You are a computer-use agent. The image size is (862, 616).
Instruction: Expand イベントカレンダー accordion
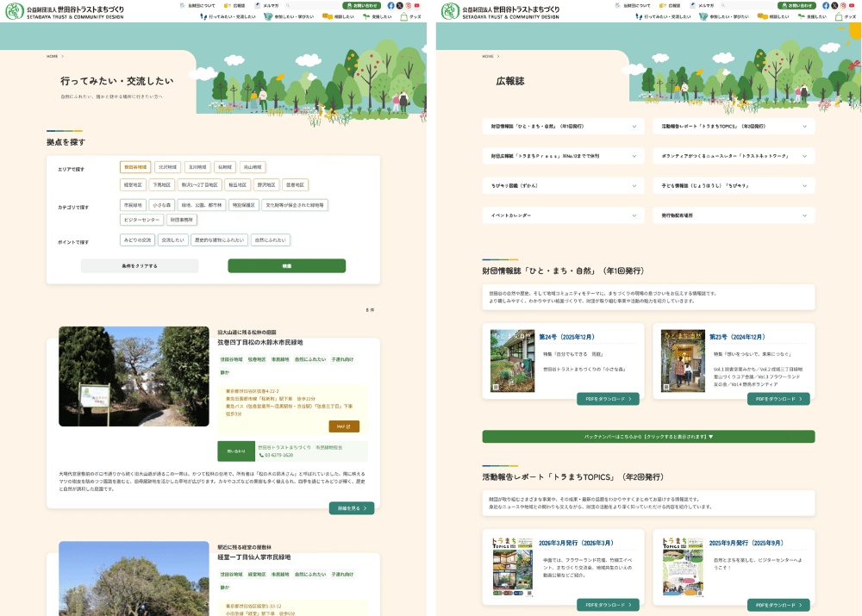563,215
